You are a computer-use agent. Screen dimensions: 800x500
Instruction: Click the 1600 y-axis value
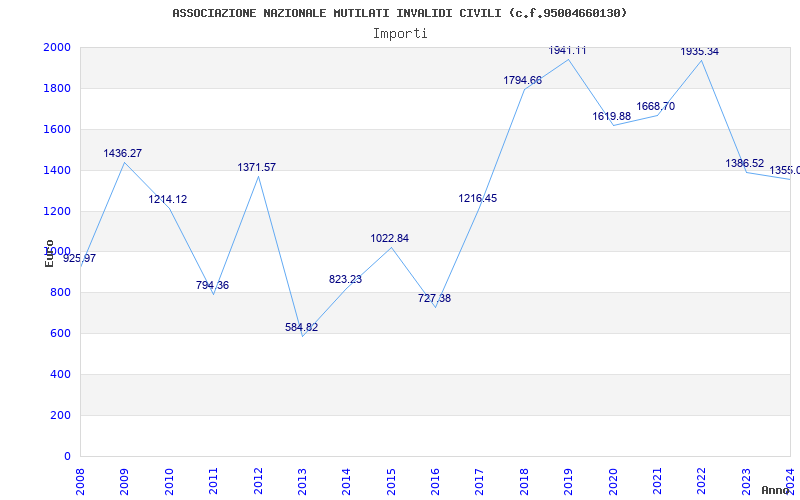click(x=57, y=129)
